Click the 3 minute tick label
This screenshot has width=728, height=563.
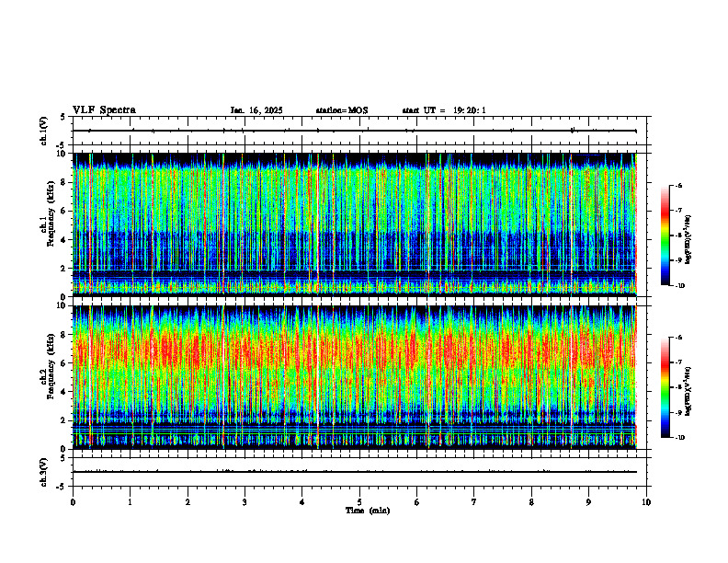point(245,502)
